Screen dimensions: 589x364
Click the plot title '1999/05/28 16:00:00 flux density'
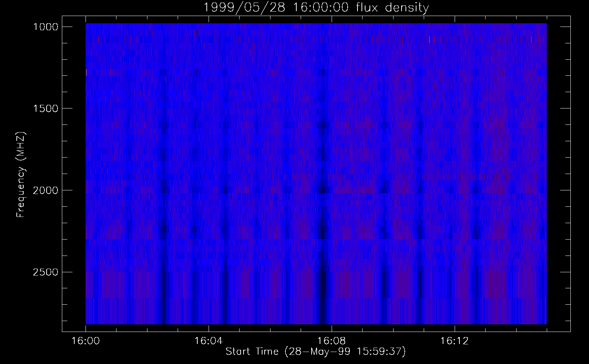(x=316, y=7)
